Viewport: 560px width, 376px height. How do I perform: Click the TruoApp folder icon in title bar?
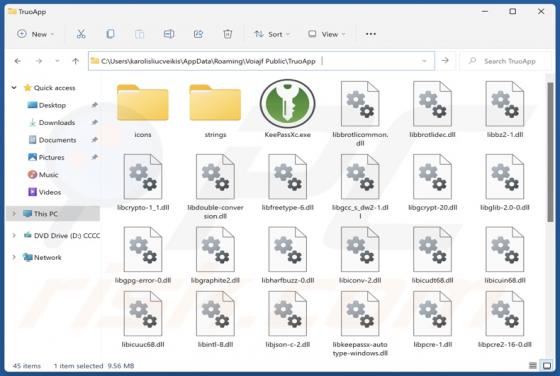click(x=12, y=11)
